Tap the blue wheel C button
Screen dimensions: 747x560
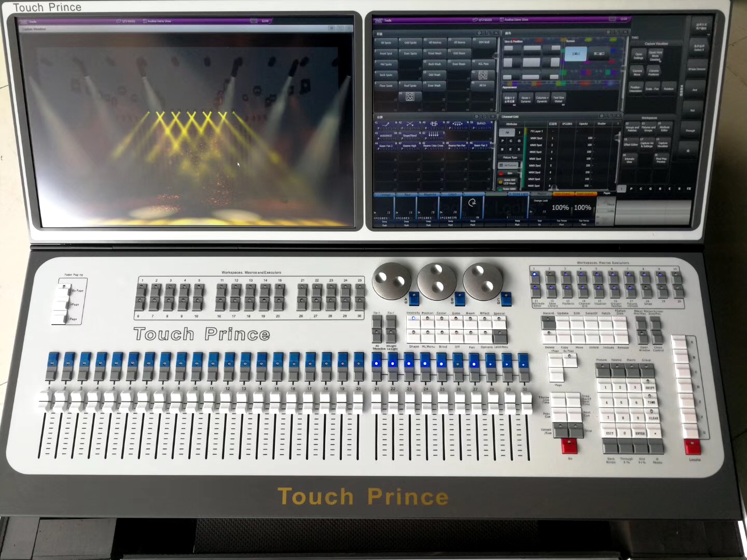pyautogui.click(x=506, y=299)
